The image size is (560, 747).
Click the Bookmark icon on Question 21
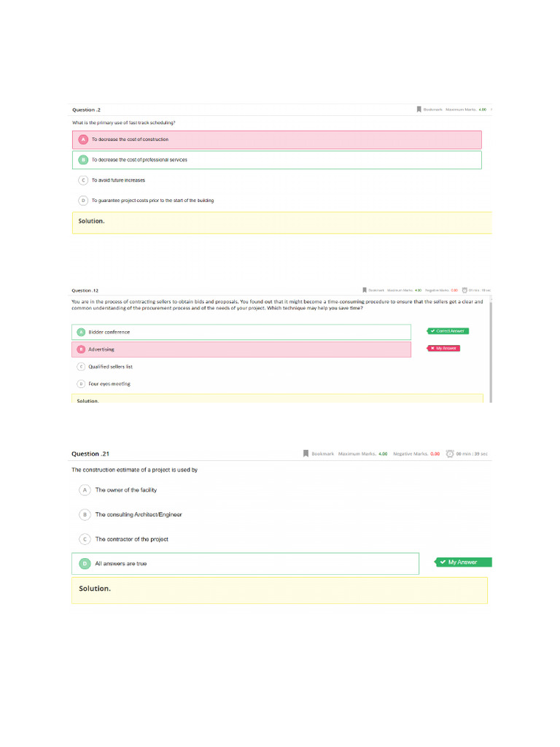306,454
